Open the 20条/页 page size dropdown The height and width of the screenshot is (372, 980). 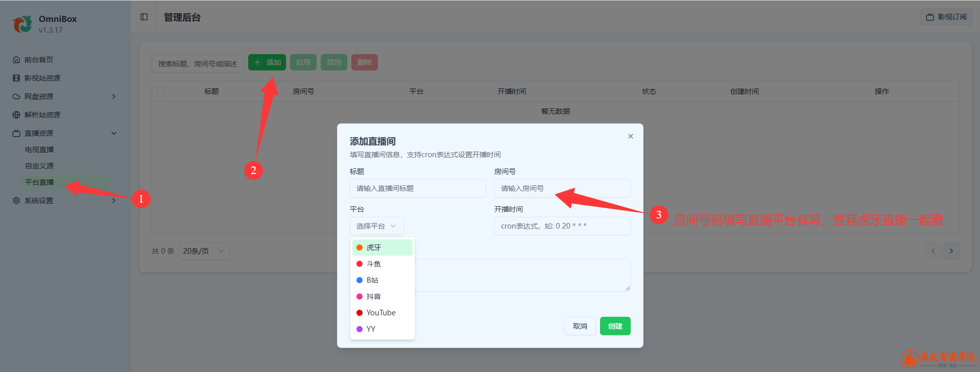[204, 251]
